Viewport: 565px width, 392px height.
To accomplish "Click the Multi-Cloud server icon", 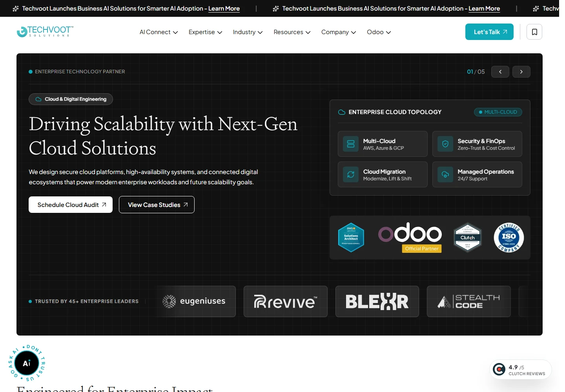I will coord(351,144).
